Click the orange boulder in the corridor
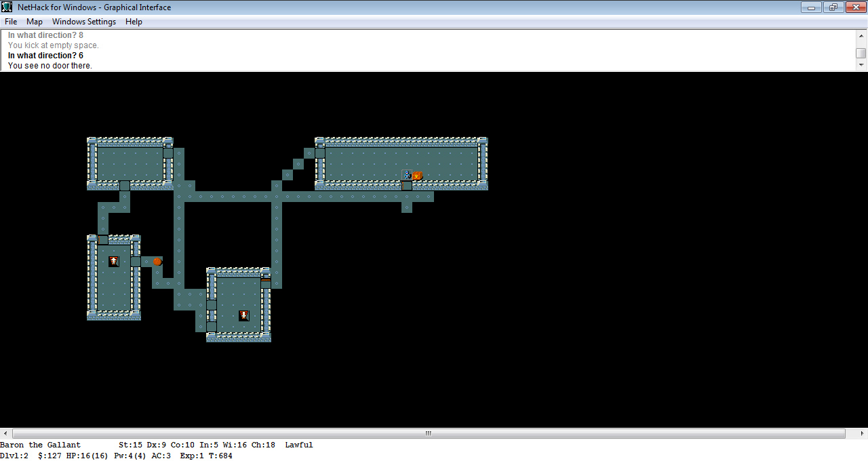 [x=157, y=262]
